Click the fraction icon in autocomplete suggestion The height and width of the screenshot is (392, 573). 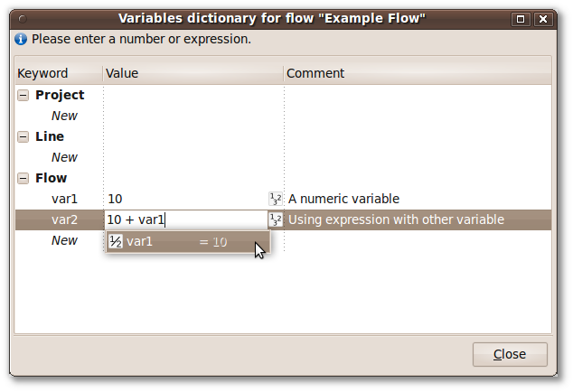click(116, 241)
